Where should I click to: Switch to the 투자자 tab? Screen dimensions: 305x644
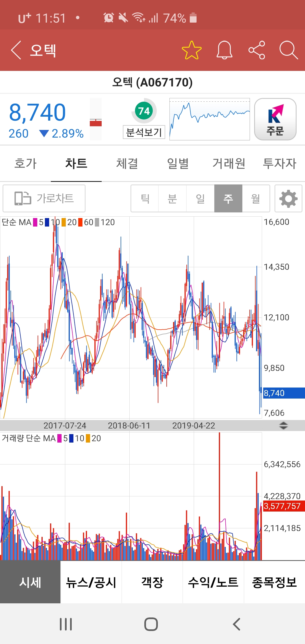pyautogui.click(x=280, y=163)
